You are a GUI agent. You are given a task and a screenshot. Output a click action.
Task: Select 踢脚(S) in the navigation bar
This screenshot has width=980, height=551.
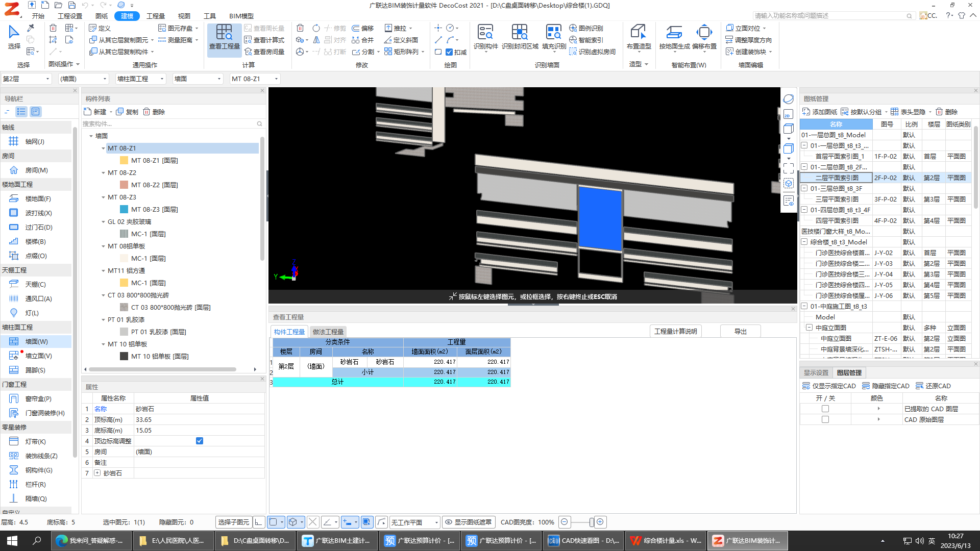[x=36, y=370]
